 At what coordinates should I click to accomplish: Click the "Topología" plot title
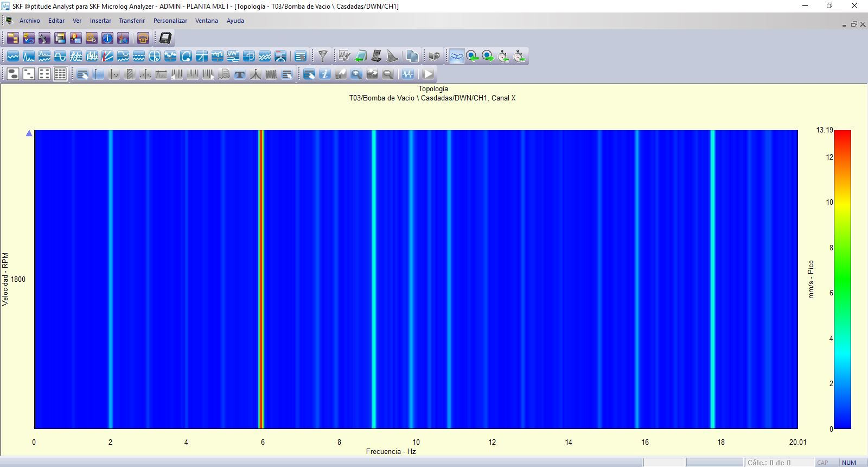point(433,89)
